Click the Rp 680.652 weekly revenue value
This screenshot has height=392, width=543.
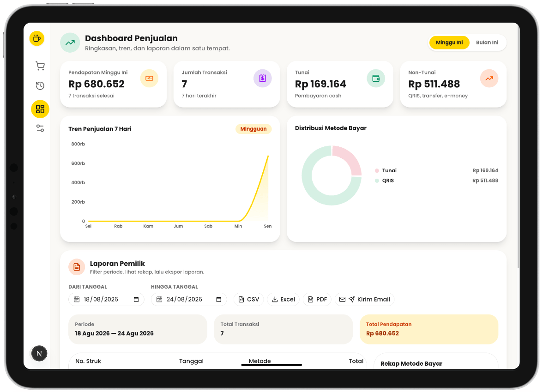pyautogui.click(x=96, y=84)
